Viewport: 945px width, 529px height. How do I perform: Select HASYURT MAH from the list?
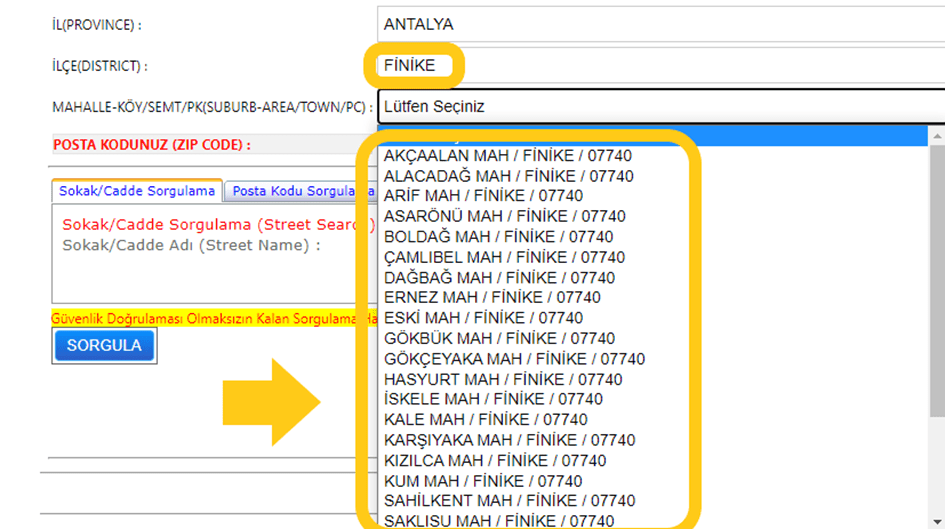[502, 379]
